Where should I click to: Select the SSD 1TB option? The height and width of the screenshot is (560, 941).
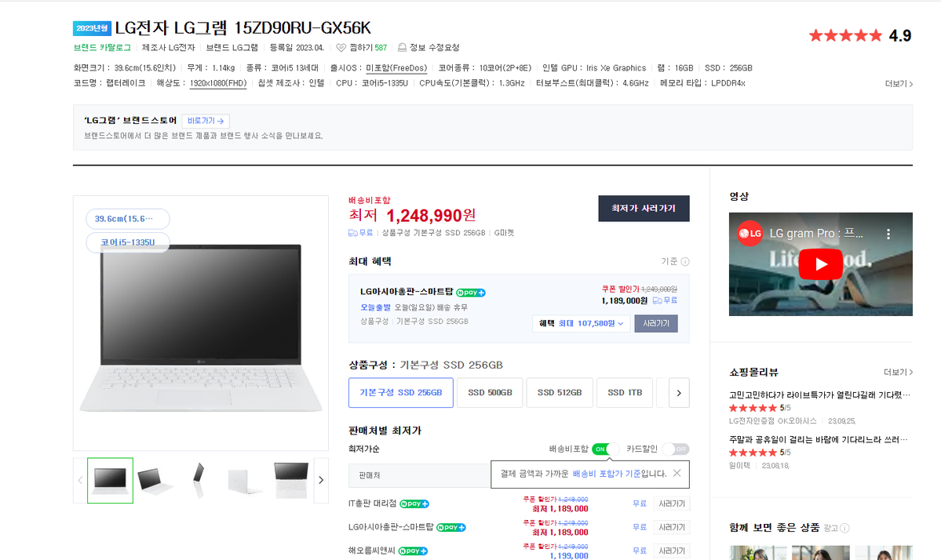click(x=625, y=393)
